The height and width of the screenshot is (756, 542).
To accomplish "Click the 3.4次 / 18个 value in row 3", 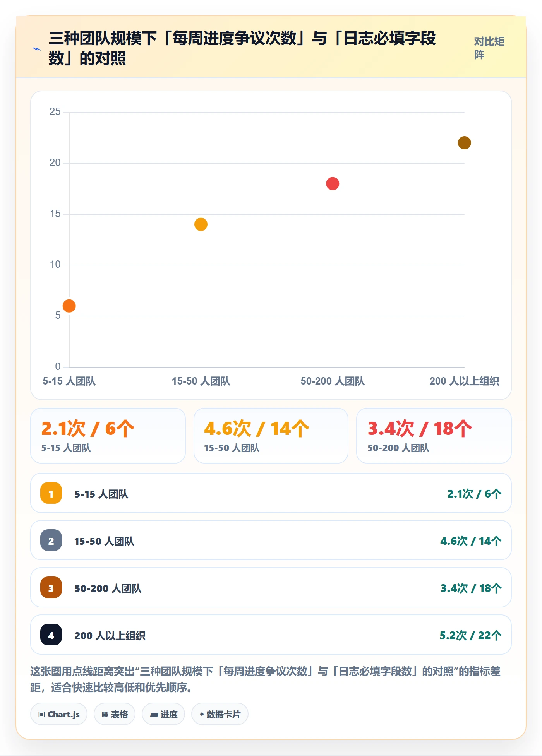I will point(471,588).
